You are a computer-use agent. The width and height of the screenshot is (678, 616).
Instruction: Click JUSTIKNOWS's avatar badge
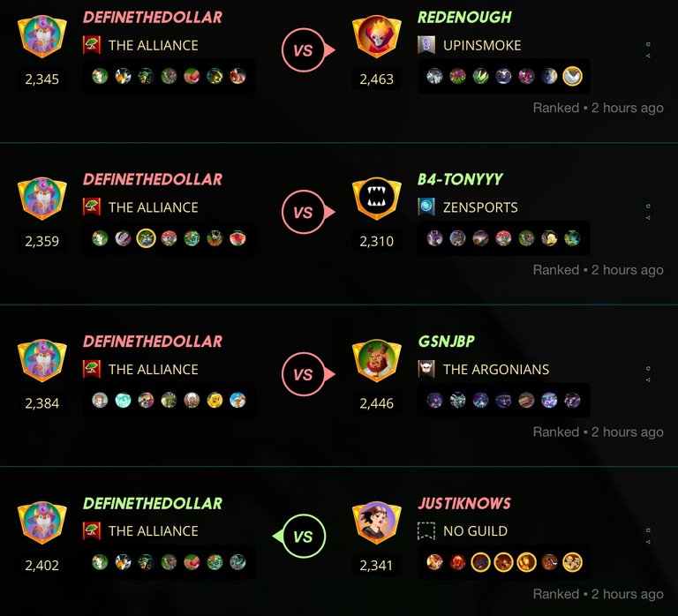pyautogui.click(x=376, y=522)
